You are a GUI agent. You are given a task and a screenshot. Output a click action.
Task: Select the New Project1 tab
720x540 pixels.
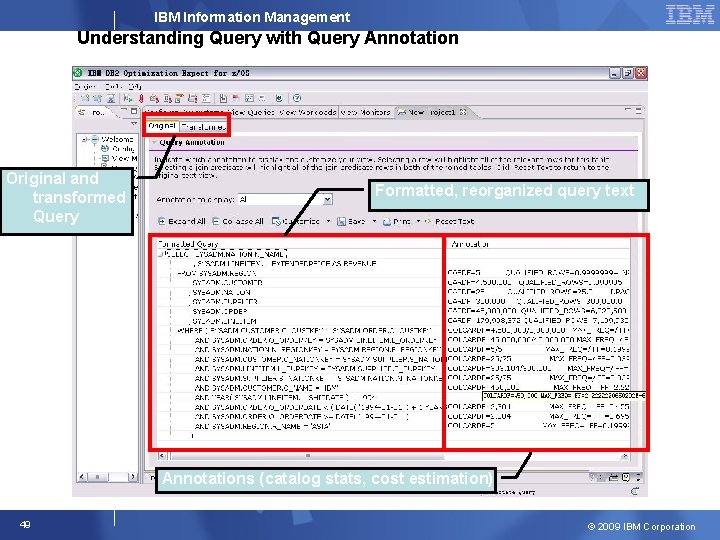coord(432,112)
